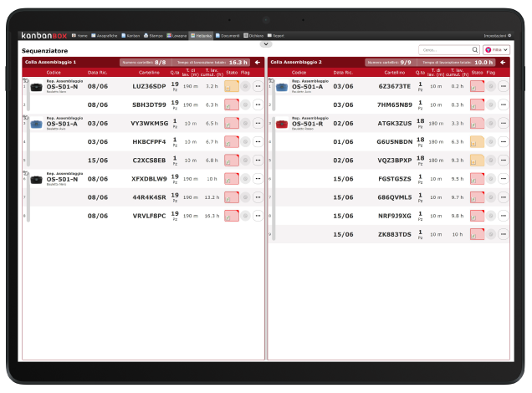532x393 pixels.
Task: Open the three-dot menu for card G6U5NBDN
Action: coord(503,141)
